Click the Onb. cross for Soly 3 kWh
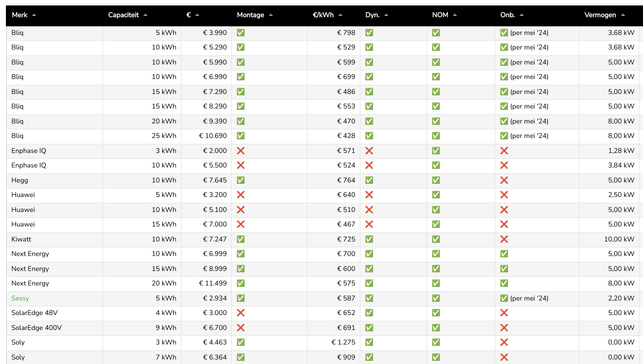This screenshot has height=364, width=643. point(504,342)
